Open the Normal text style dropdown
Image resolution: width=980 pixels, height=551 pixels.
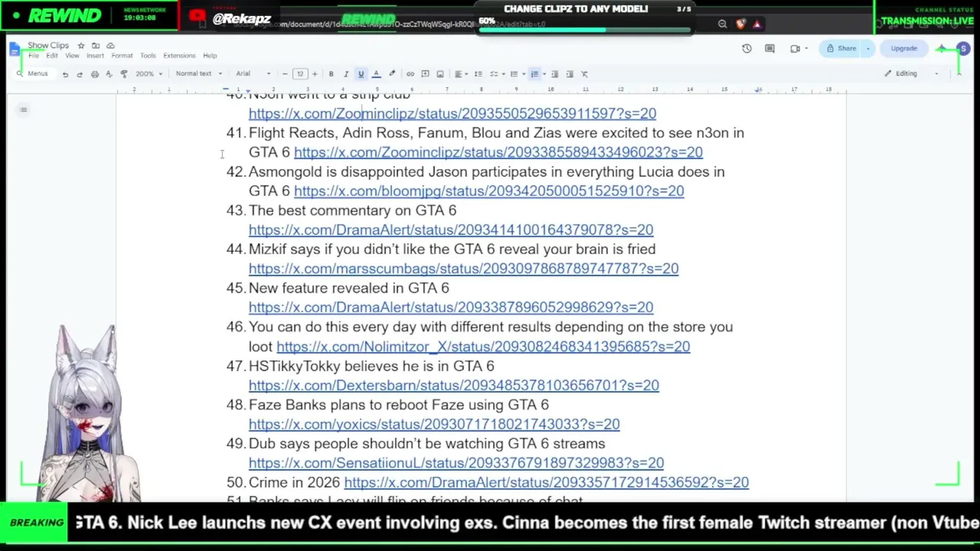[x=198, y=74]
